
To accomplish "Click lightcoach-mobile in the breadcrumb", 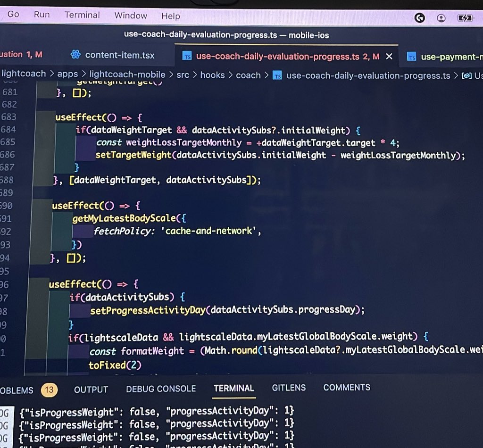I will 127,75.
